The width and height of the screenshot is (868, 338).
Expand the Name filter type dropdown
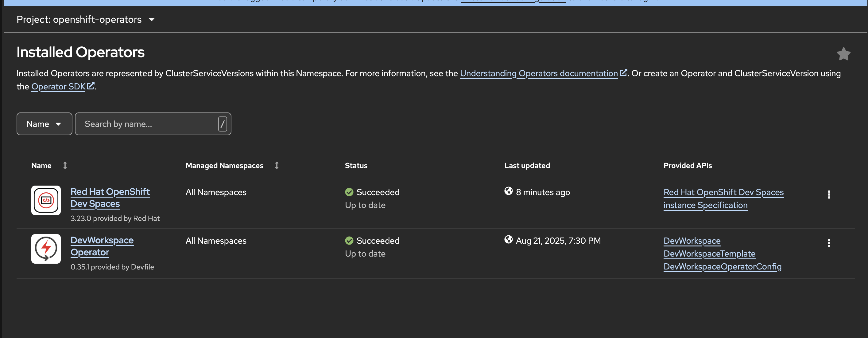click(x=44, y=124)
